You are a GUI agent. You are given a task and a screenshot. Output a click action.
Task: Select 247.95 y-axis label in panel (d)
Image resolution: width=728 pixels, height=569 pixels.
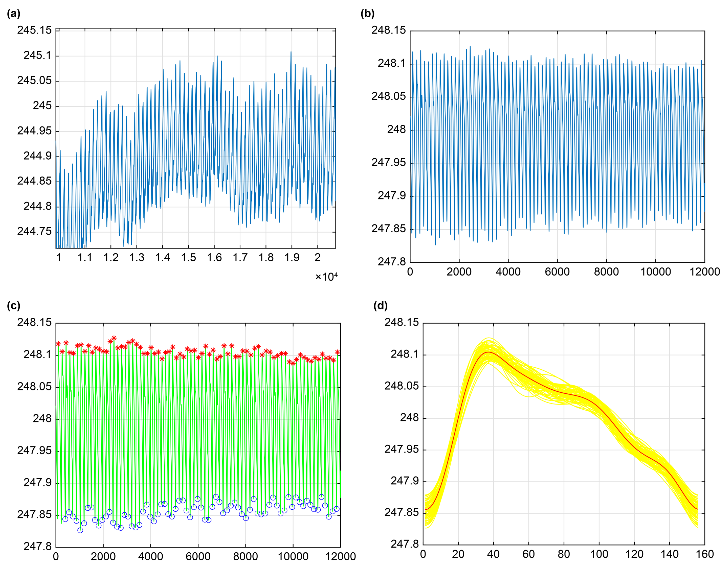point(402,449)
